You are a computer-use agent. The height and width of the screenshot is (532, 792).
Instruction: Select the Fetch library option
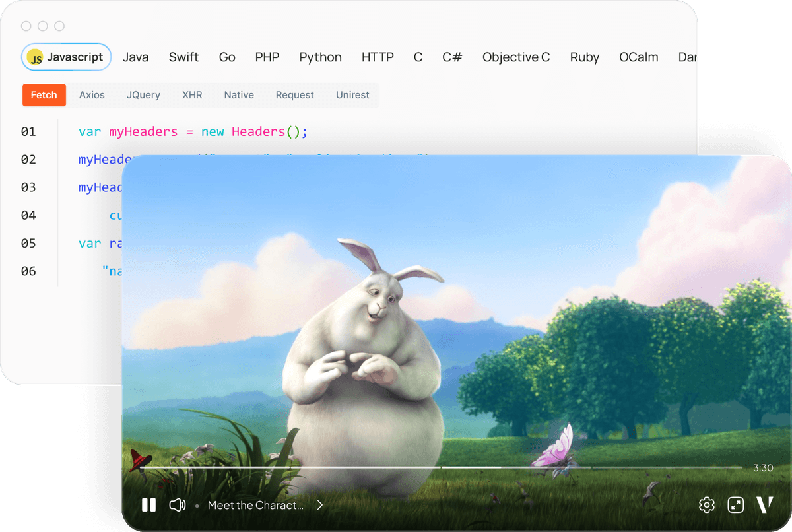(44, 95)
